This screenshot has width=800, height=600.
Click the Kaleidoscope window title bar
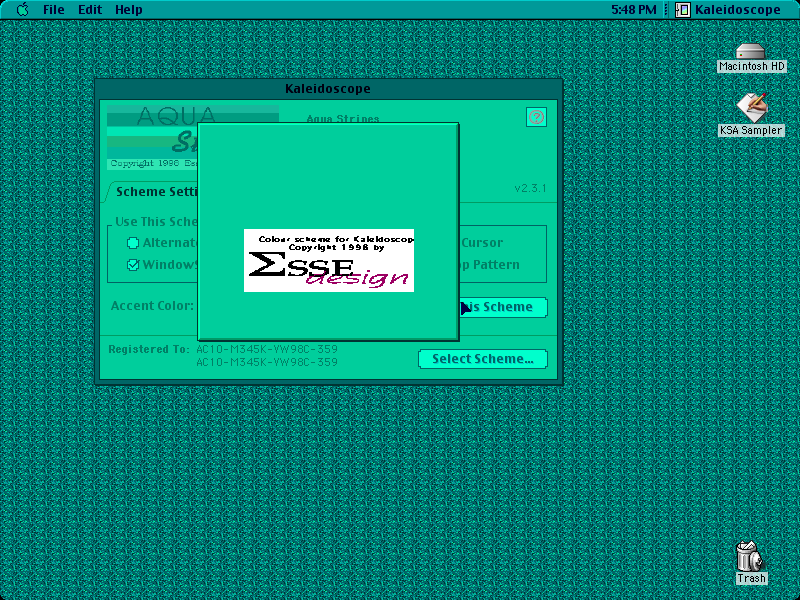[x=328, y=89]
